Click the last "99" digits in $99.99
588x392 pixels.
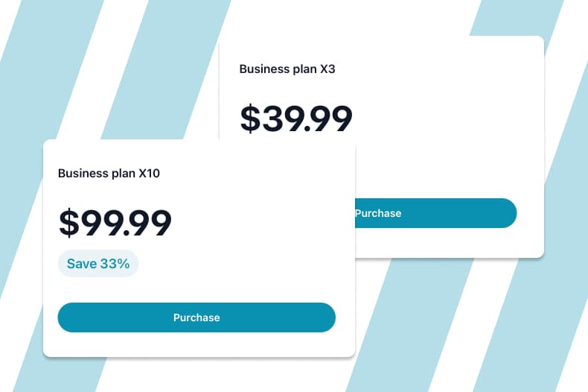pyautogui.click(x=150, y=222)
